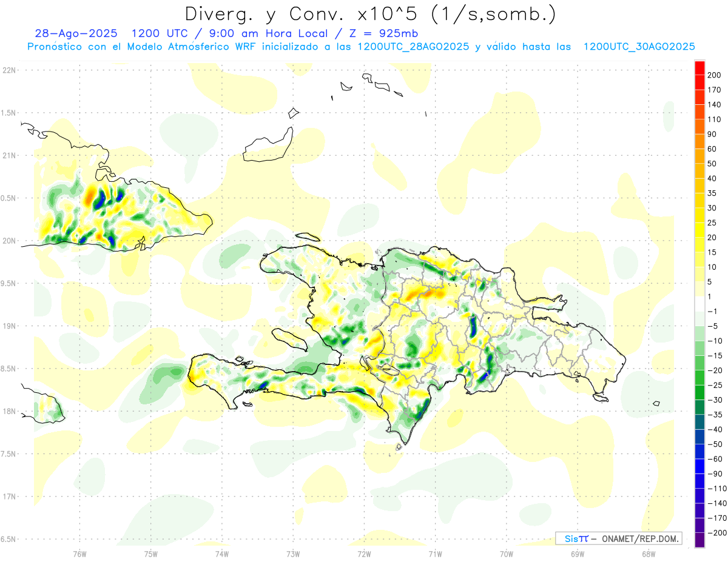Click the white swatch between 1 and -1
This screenshot has height=562, width=728.
coord(700,304)
